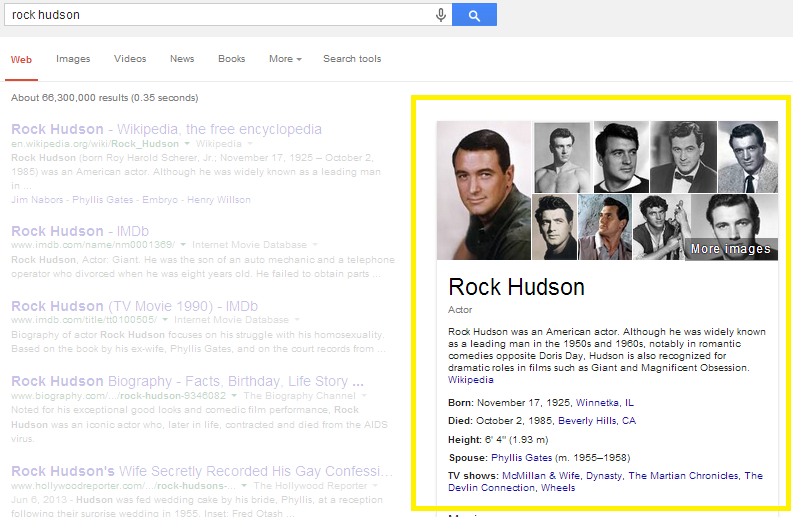
Task: Open the Videos tab
Action: tap(130, 59)
